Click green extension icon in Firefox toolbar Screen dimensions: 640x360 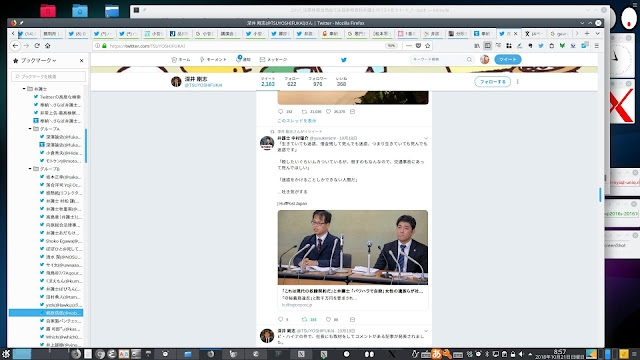click(562, 46)
